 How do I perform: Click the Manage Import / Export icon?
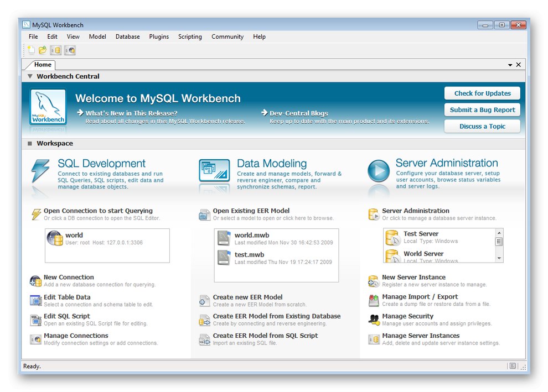click(x=374, y=301)
